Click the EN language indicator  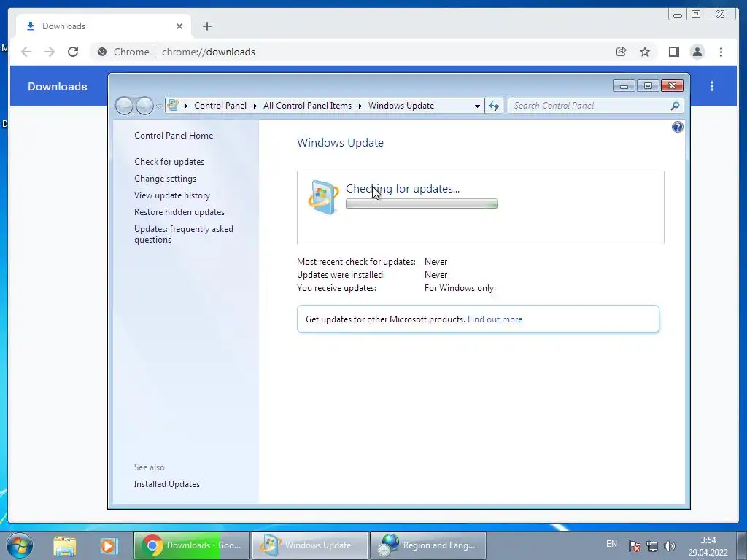612,544
